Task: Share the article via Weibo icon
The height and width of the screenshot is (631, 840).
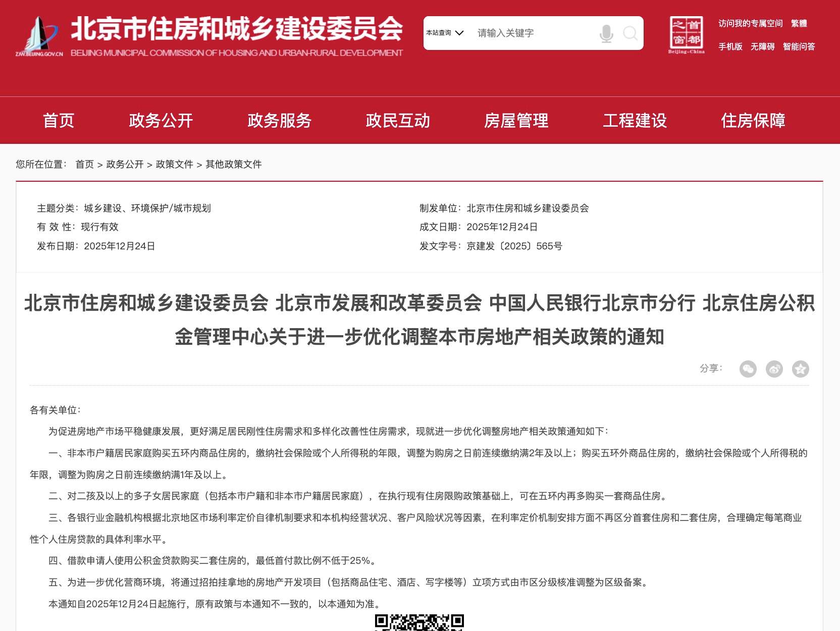Action: tap(774, 369)
